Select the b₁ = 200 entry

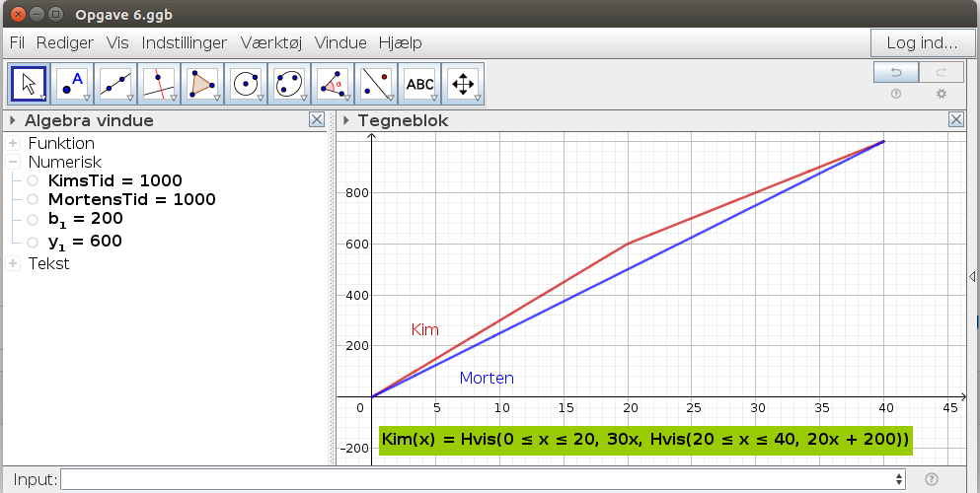click(x=86, y=220)
